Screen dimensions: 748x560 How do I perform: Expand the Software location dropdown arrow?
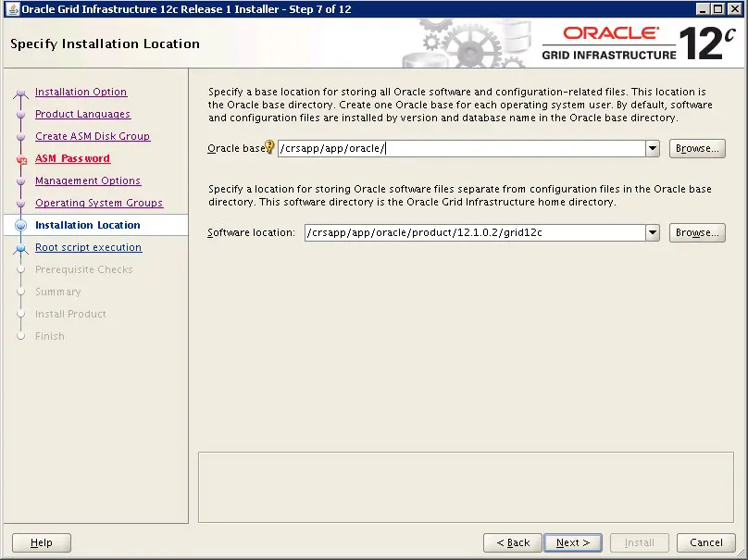coord(653,232)
